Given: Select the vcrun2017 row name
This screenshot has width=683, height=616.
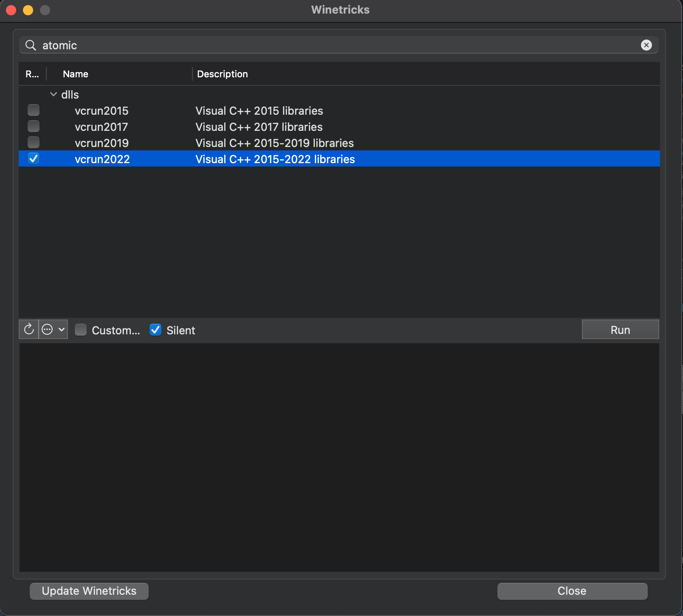Looking at the screenshot, I should (101, 127).
